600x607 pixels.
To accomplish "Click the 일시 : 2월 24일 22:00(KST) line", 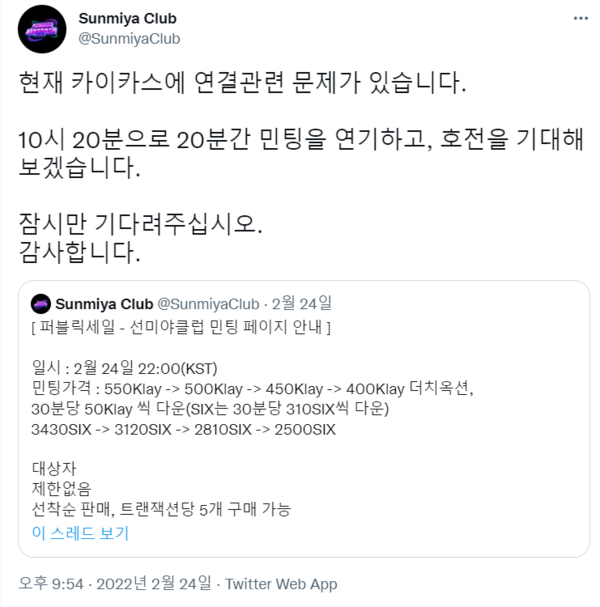I will tap(124, 368).
